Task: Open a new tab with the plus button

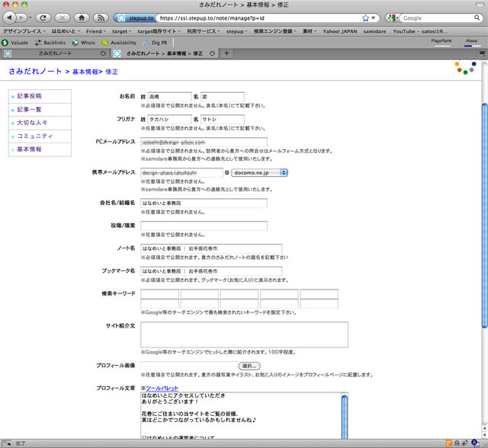Action: click(x=226, y=53)
